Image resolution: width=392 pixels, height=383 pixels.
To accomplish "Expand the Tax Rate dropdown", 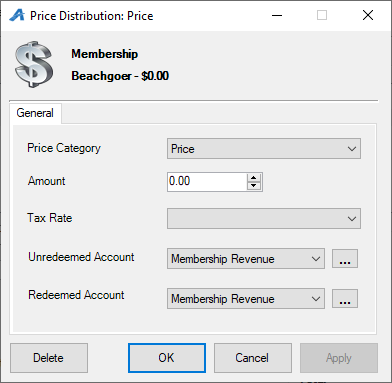I will pos(264,219).
